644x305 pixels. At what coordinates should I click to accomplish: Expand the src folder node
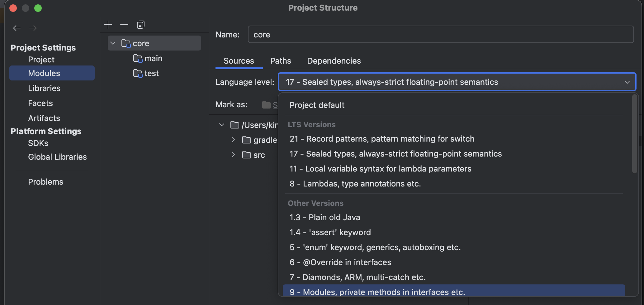(x=233, y=155)
